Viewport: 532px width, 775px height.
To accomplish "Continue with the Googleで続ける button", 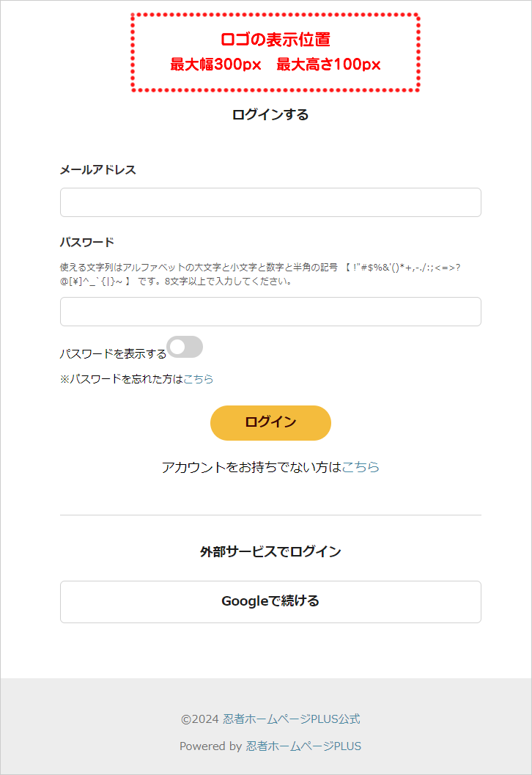I will [x=270, y=602].
